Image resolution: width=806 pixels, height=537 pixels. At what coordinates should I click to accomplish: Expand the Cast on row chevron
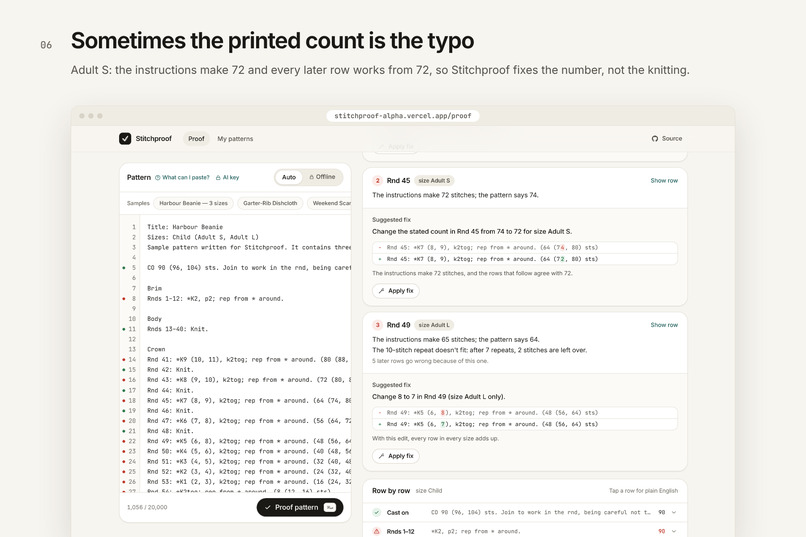674,512
